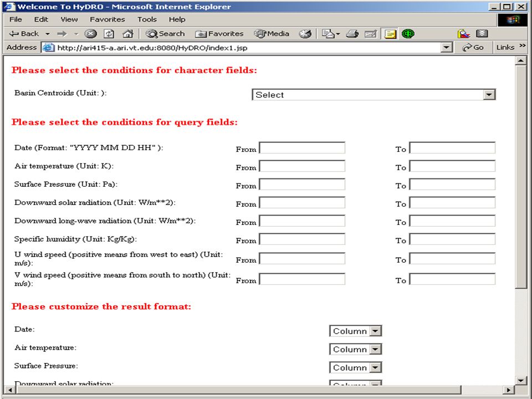The image size is (532, 399).
Task: Click the Go button
Action: [x=473, y=48]
